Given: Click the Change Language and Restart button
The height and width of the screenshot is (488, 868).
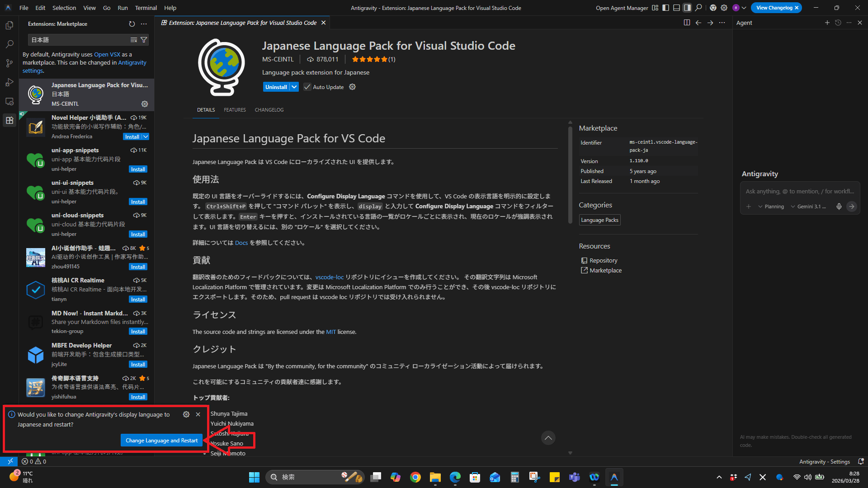Looking at the screenshot, I should pyautogui.click(x=161, y=440).
